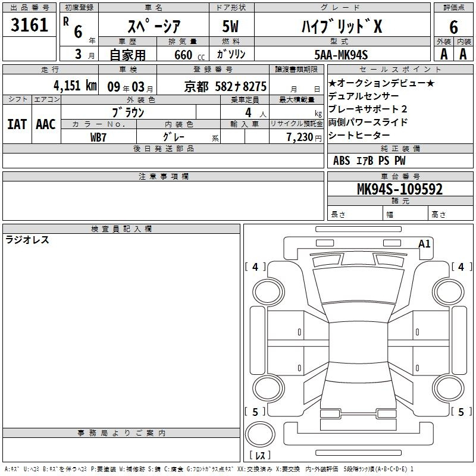Click shift type IAT
The height and width of the screenshot is (476, 476).
click(x=17, y=124)
